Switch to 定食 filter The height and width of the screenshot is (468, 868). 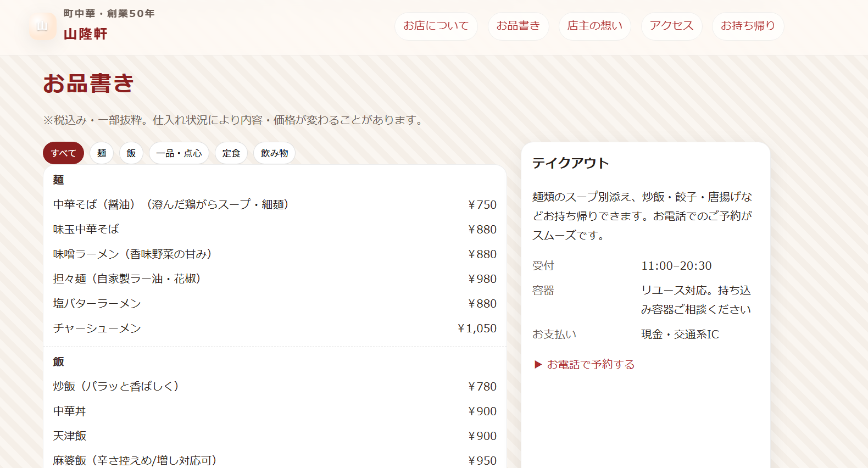coord(231,153)
